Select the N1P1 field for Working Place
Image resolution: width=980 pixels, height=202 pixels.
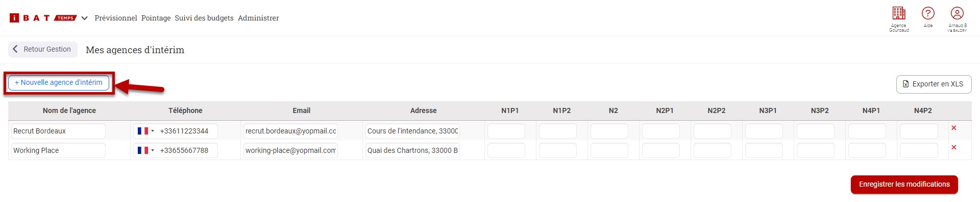pos(506,150)
